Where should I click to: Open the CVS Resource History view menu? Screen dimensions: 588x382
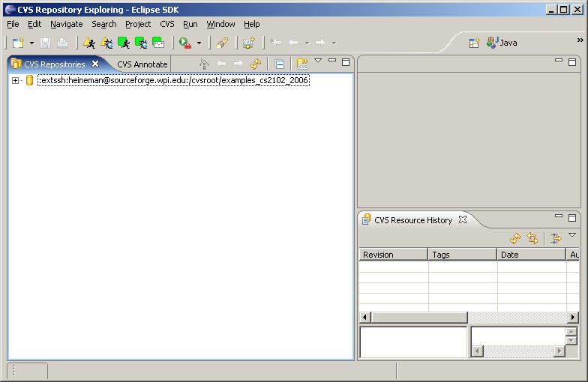[572, 235]
